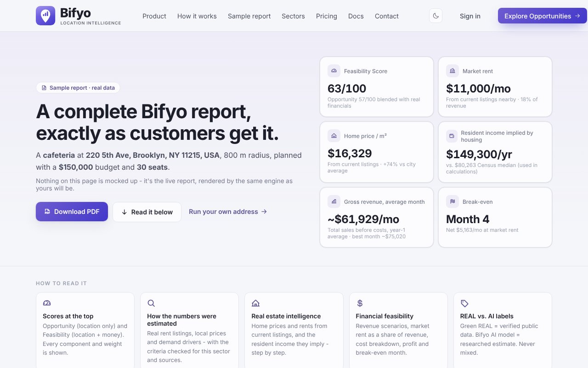Click the 63/100 feasibility score value

point(347,88)
